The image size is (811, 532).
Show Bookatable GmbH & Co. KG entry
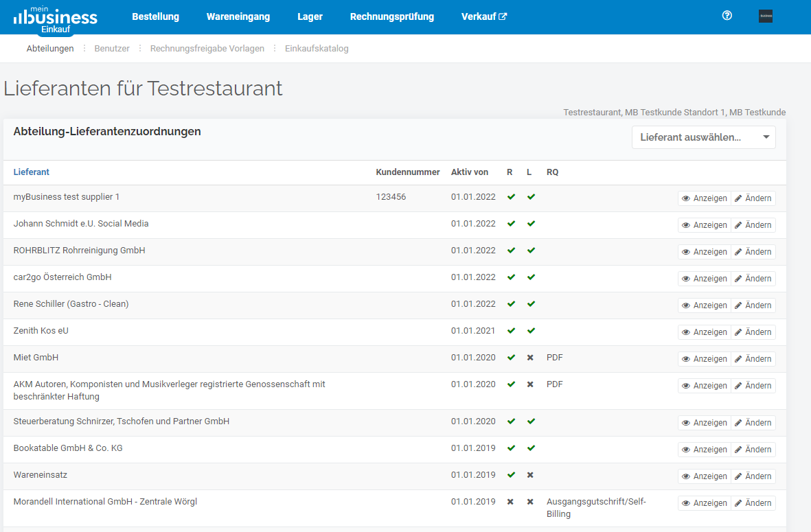pos(705,450)
